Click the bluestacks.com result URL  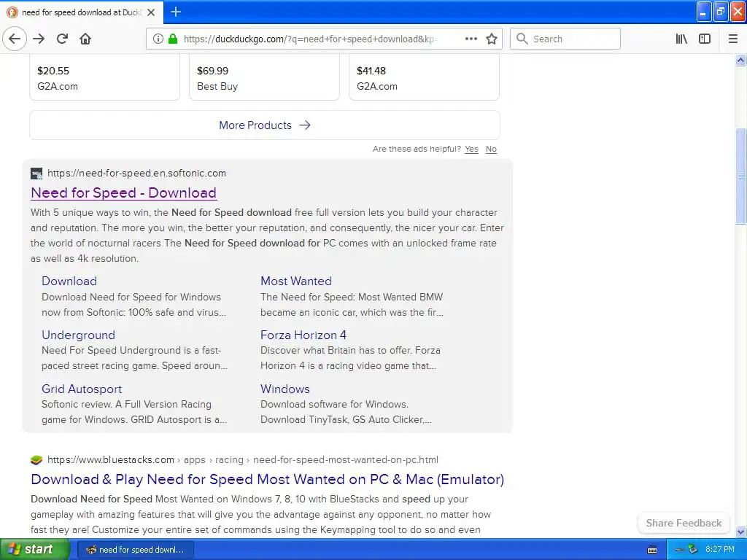(243, 460)
